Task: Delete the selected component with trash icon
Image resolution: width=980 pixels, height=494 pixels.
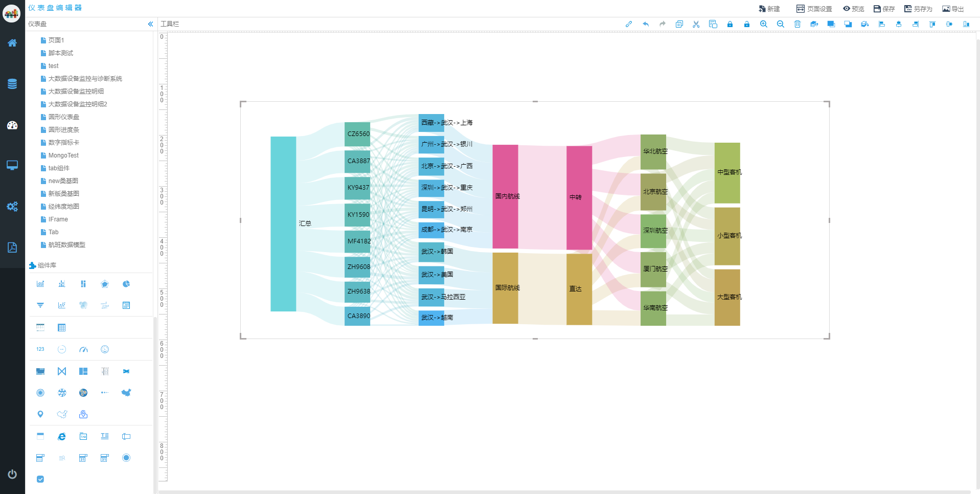Action: click(x=797, y=24)
